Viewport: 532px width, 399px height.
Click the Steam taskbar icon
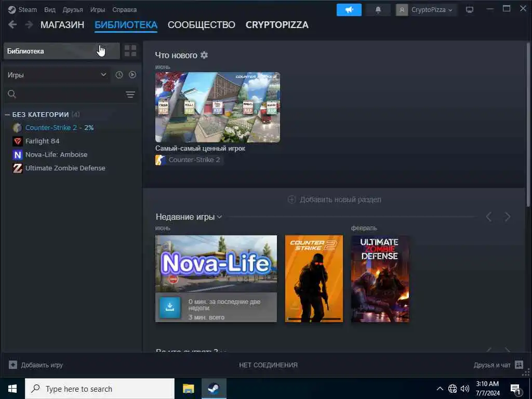click(x=214, y=389)
